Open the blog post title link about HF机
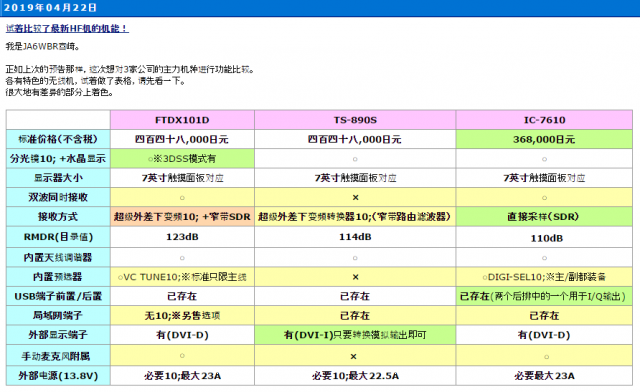This screenshot has width=640, height=392. 67,29
